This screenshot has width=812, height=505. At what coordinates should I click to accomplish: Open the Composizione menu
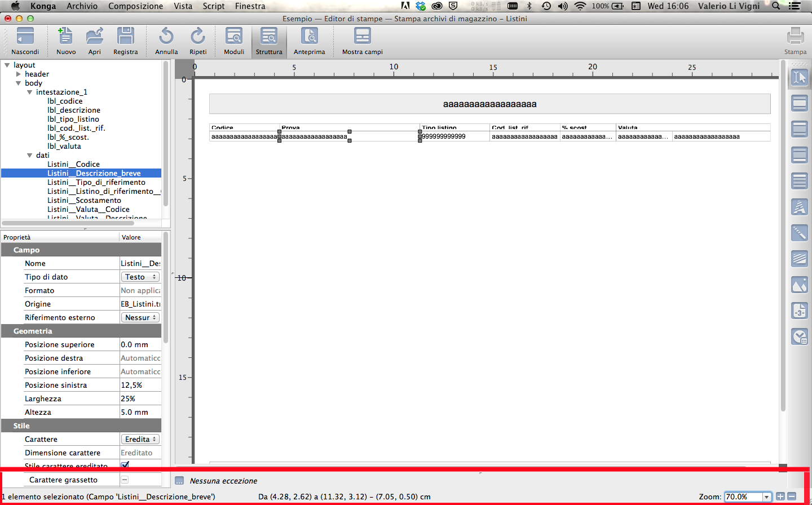(x=135, y=6)
